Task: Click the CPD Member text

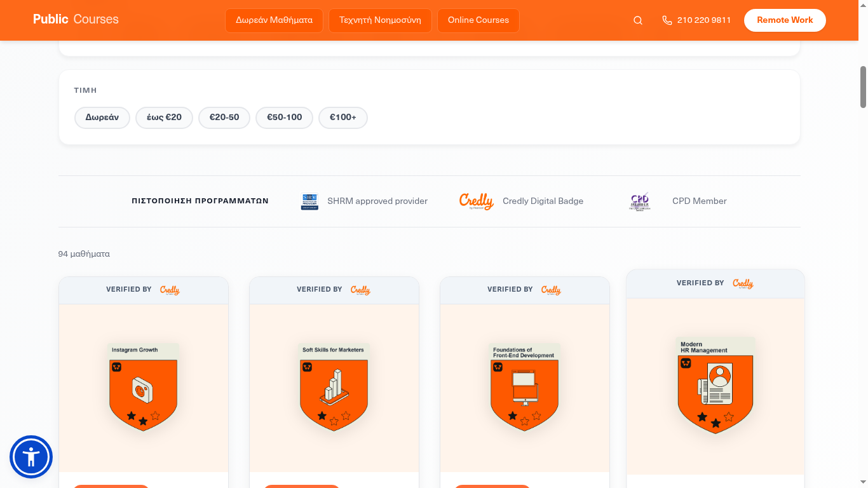Action: (700, 201)
